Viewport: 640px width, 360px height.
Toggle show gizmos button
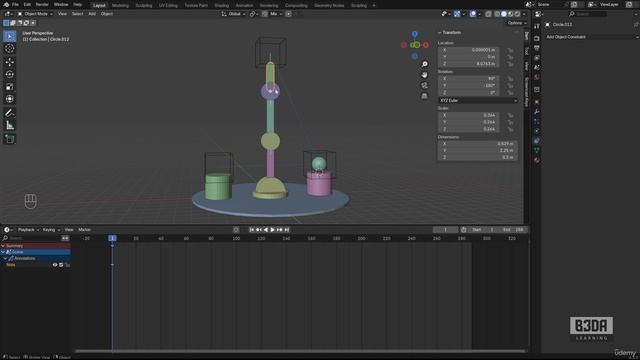(x=457, y=14)
